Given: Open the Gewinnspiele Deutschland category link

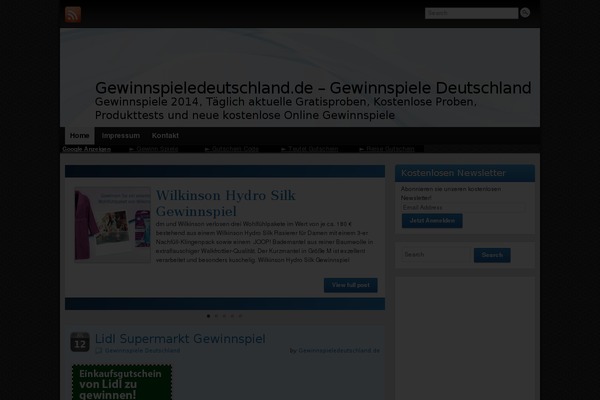Looking at the screenshot, I should [x=142, y=351].
